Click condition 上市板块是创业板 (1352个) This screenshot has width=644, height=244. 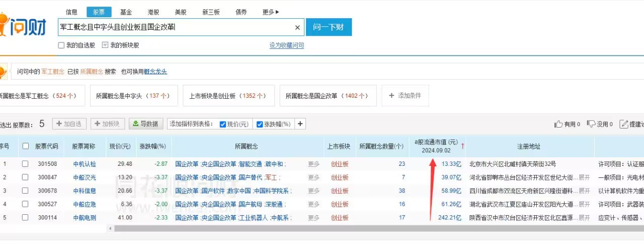pos(229,96)
